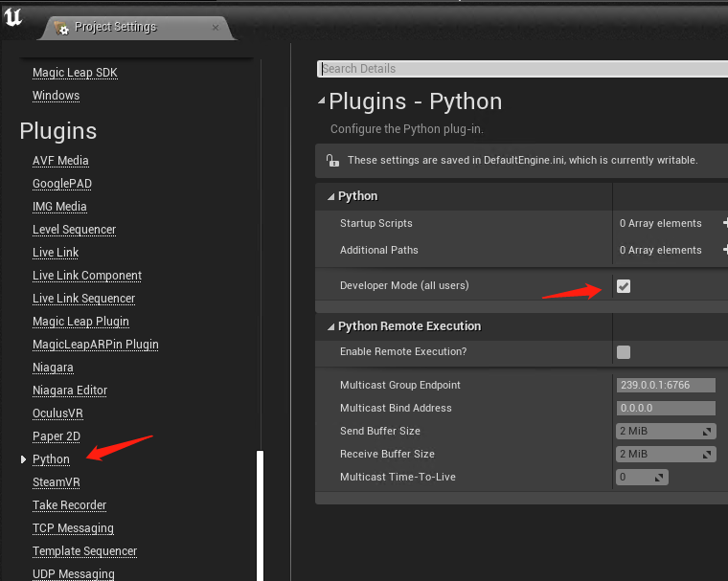Click the settings list scrollbar
The height and width of the screenshot is (581, 728).
click(260, 515)
